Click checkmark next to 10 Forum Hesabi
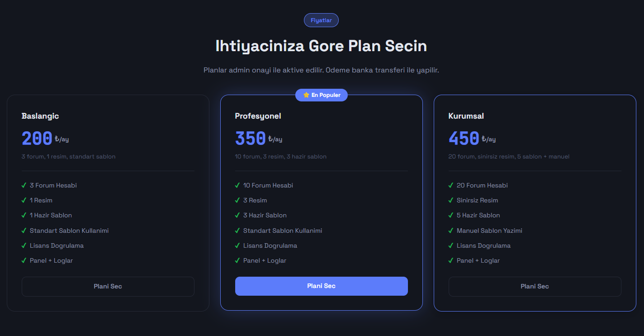The width and height of the screenshot is (644, 336). coord(237,185)
